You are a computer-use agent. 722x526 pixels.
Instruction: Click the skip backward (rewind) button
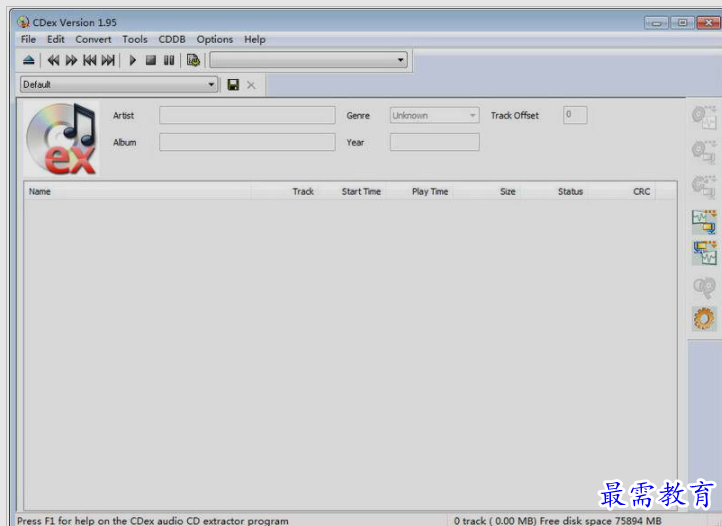(53, 60)
